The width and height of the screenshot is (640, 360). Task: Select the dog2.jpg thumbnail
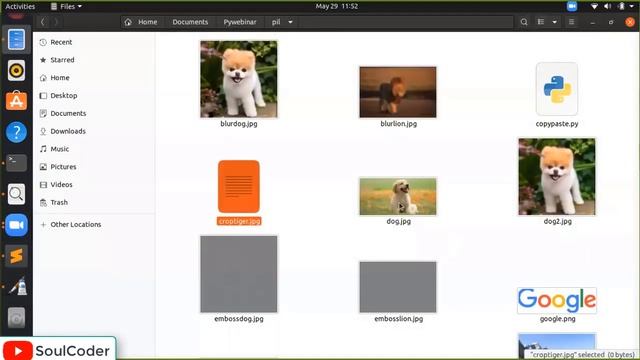(557, 177)
